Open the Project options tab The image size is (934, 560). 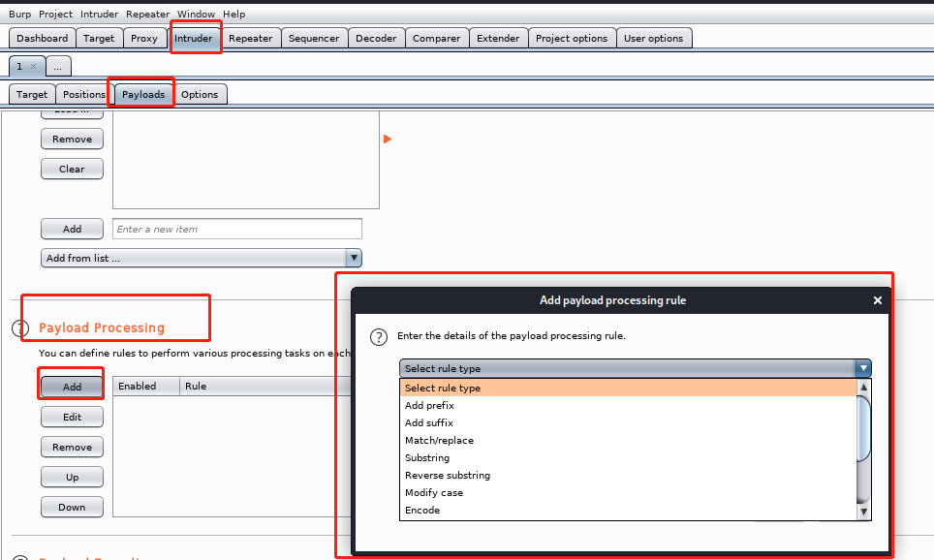click(572, 38)
